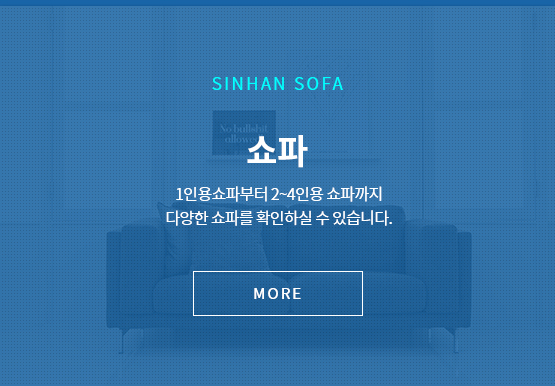
Task: Click the No bullshit allowed framed poster
Action: (244, 132)
